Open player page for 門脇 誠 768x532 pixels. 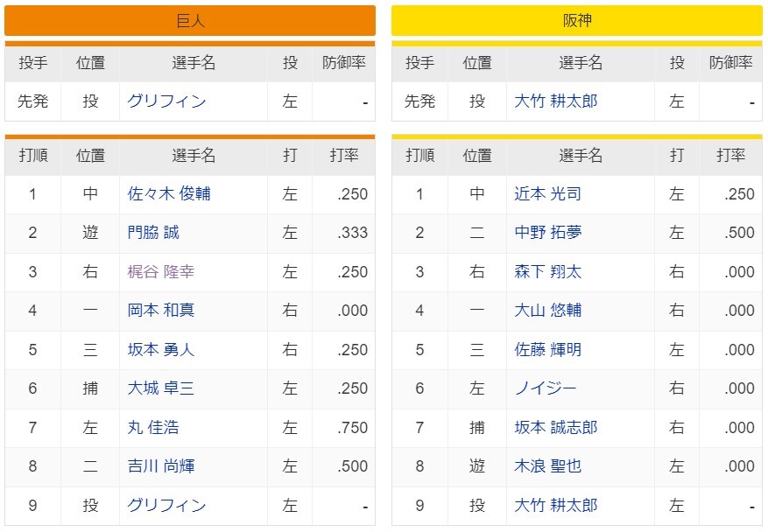coord(153,233)
